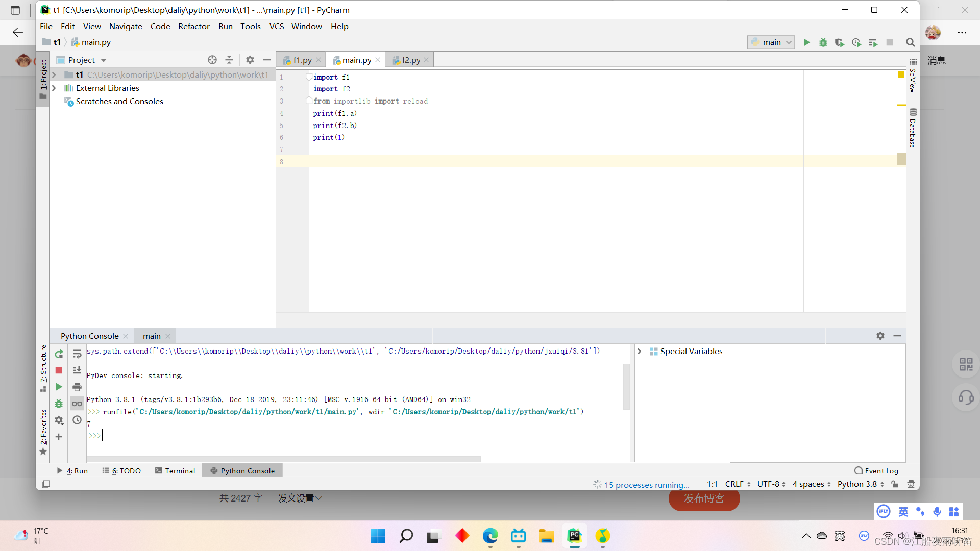Toggle read-only lock in status bar
980x551 pixels.
point(895,484)
